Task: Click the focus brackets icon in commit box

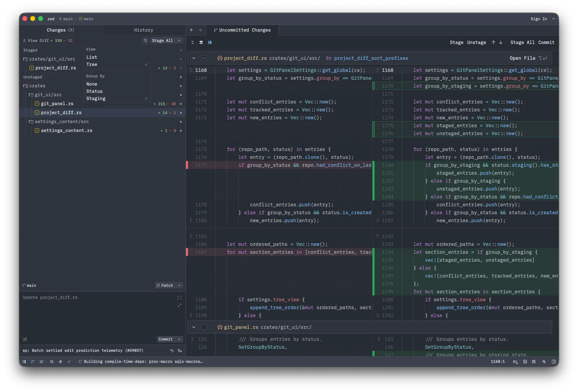Action: [180, 298]
